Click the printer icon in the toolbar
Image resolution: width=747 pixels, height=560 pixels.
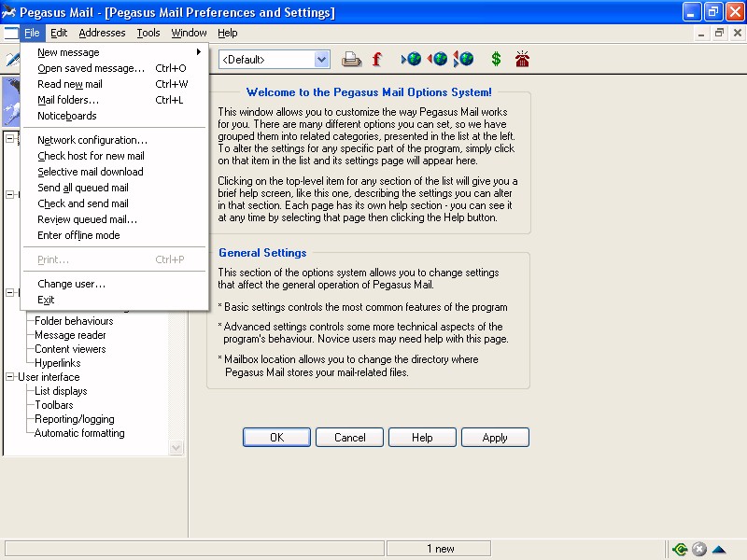coord(352,60)
